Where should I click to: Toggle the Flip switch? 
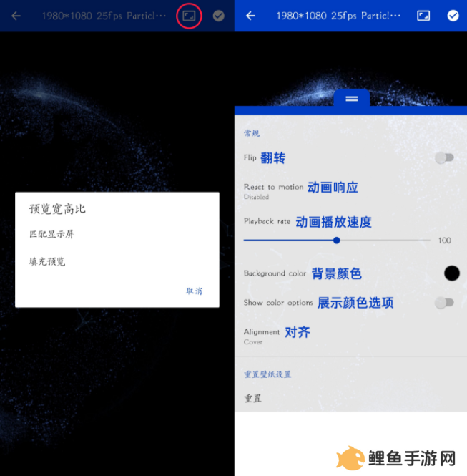coord(444,157)
